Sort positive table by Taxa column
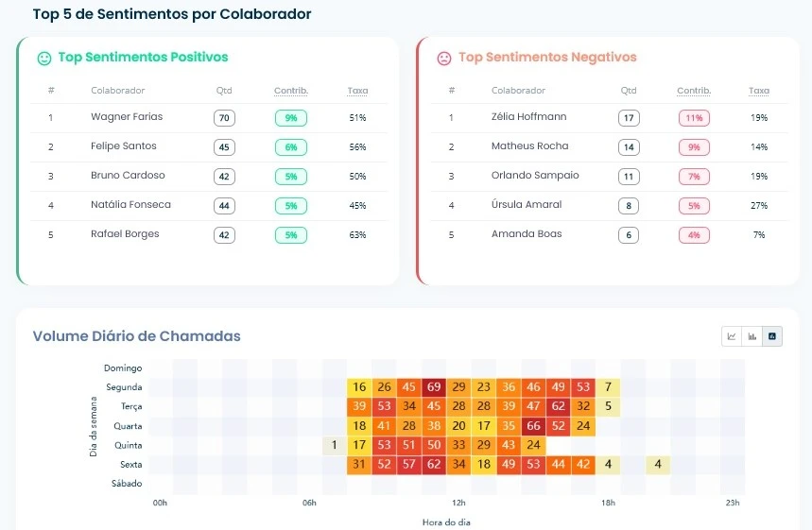This screenshot has height=530, width=812. pyautogui.click(x=357, y=91)
